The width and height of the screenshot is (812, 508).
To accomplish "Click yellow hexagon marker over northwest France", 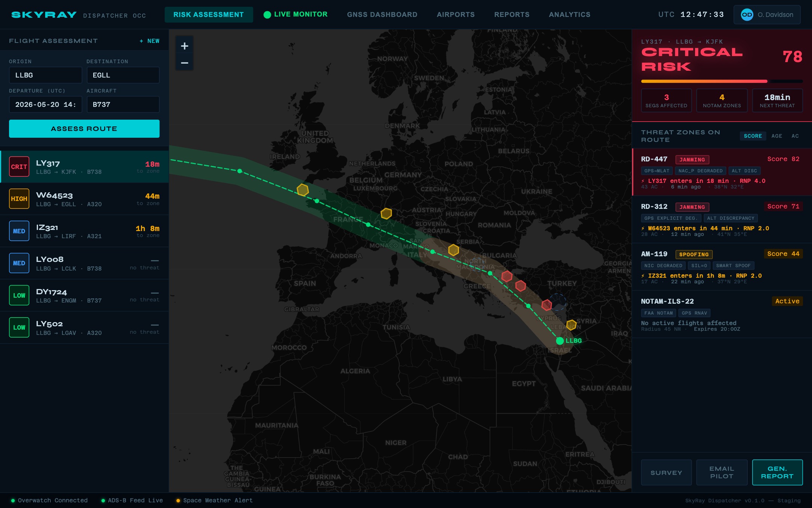I will (x=303, y=190).
